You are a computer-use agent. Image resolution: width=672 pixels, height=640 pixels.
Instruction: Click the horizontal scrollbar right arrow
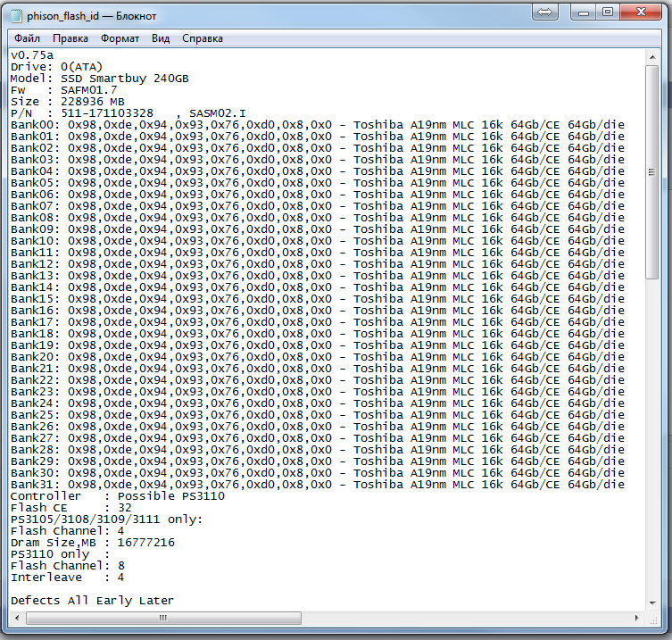point(637,618)
